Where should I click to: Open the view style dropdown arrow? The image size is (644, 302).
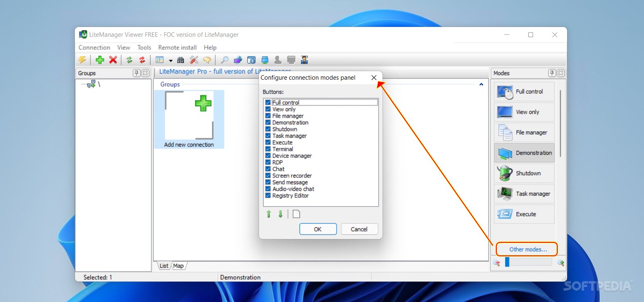tap(171, 60)
